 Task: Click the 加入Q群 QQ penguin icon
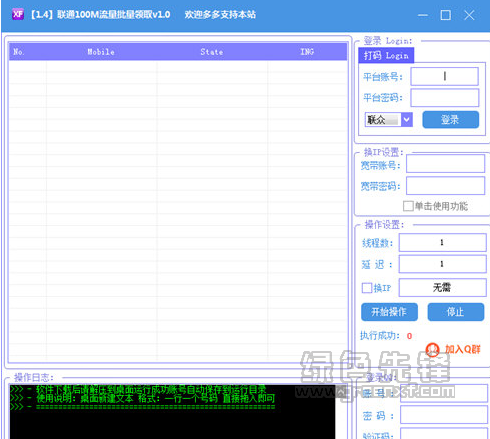(x=432, y=350)
